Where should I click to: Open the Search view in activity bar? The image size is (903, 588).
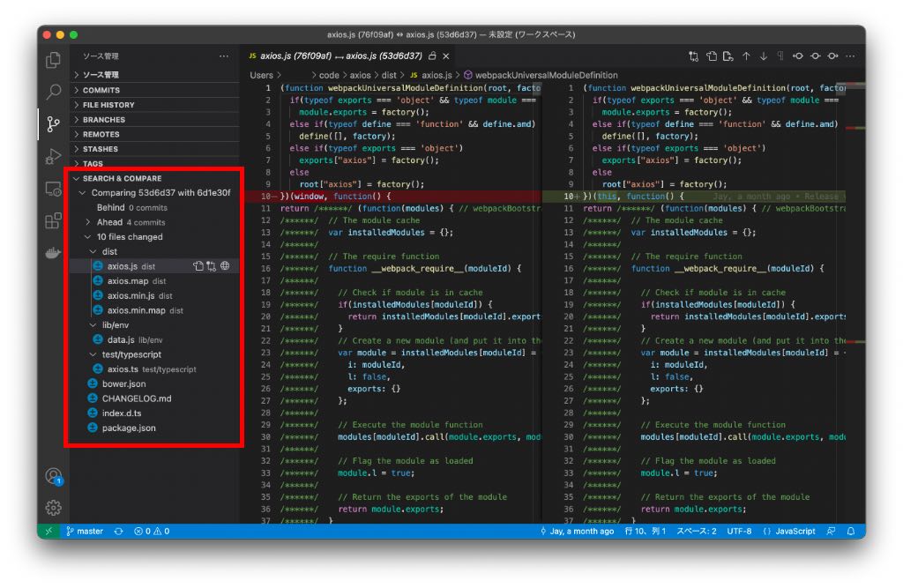pos(53,92)
